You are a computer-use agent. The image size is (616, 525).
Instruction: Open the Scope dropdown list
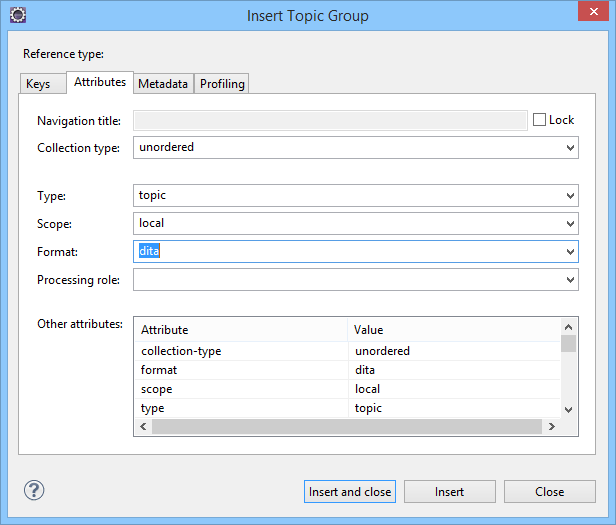570,224
